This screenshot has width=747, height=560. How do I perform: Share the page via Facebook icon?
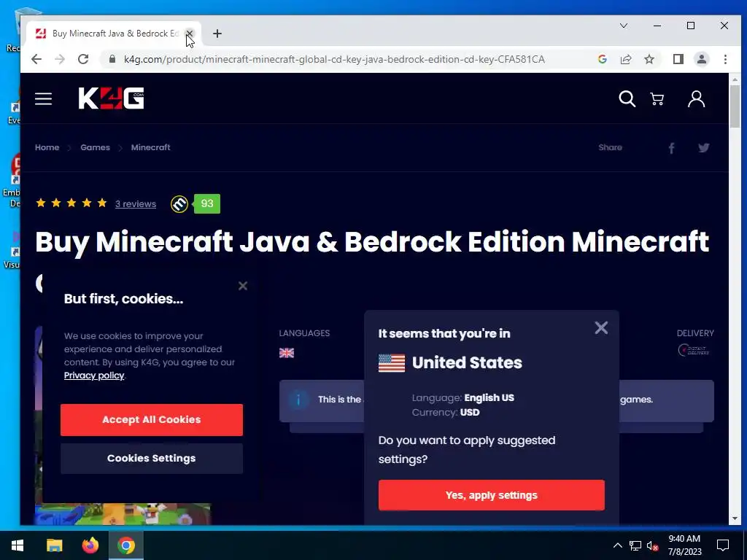671,148
